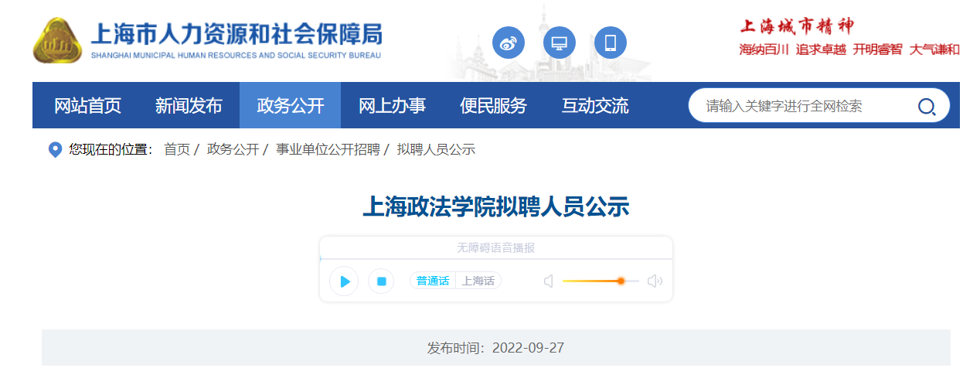Click the search magnifier icon
Viewport: 980px width, 375px height.
pos(926,107)
